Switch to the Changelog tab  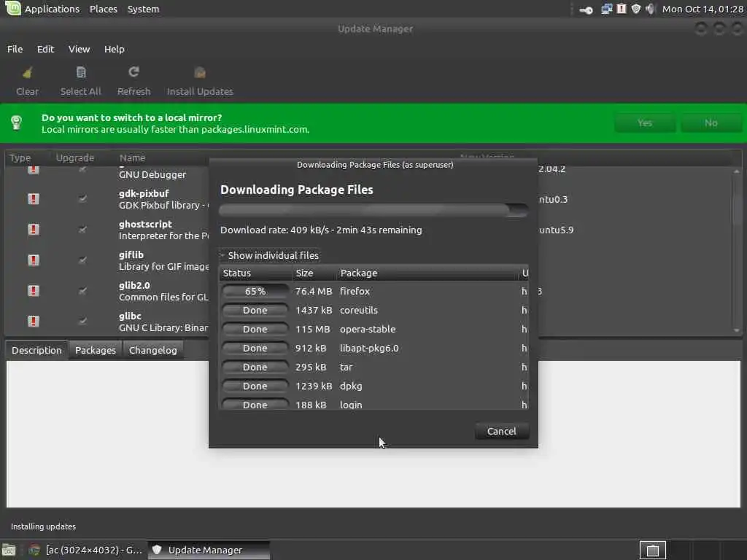[153, 350]
